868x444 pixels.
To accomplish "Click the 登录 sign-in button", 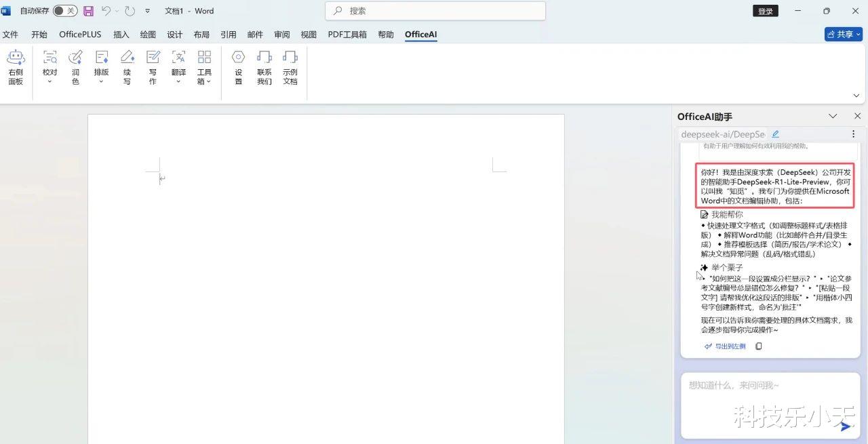I will click(766, 11).
